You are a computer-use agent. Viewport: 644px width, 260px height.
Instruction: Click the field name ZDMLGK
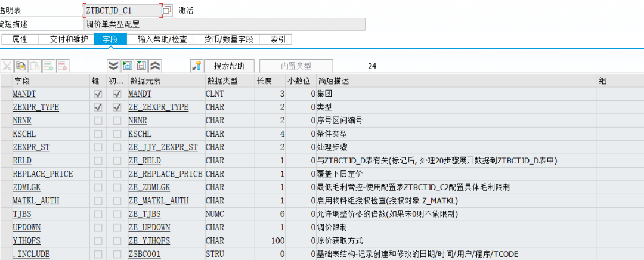click(x=27, y=188)
